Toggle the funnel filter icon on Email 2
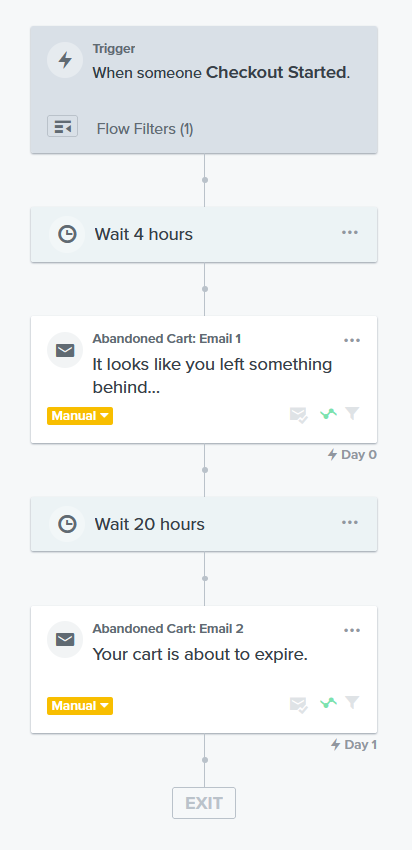The image size is (412, 850). coord(352,704)
